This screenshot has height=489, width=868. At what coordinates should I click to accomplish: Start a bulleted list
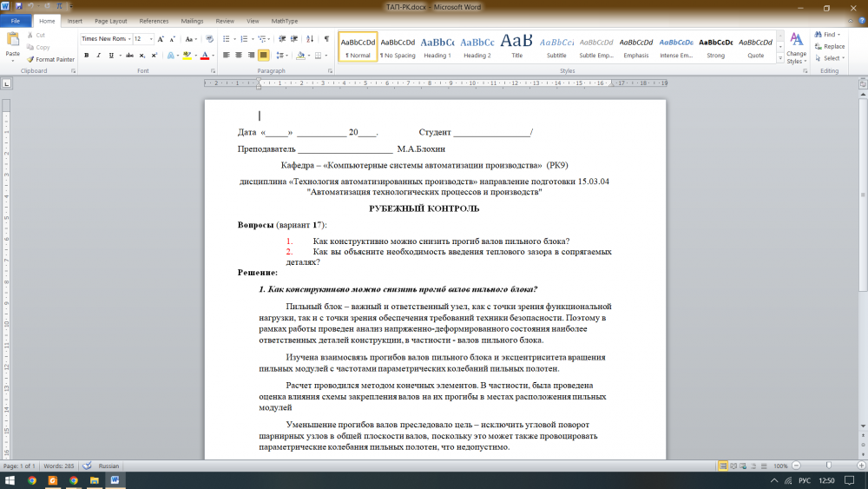pyautogui.click(x=227, y=39)
